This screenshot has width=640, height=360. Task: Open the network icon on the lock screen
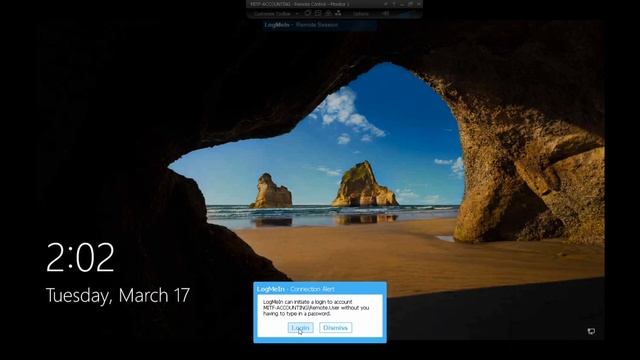click(x=591, y=331)
